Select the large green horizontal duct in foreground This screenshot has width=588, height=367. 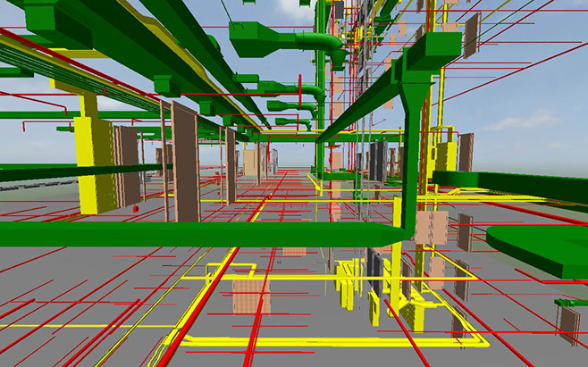click(179, 234)
